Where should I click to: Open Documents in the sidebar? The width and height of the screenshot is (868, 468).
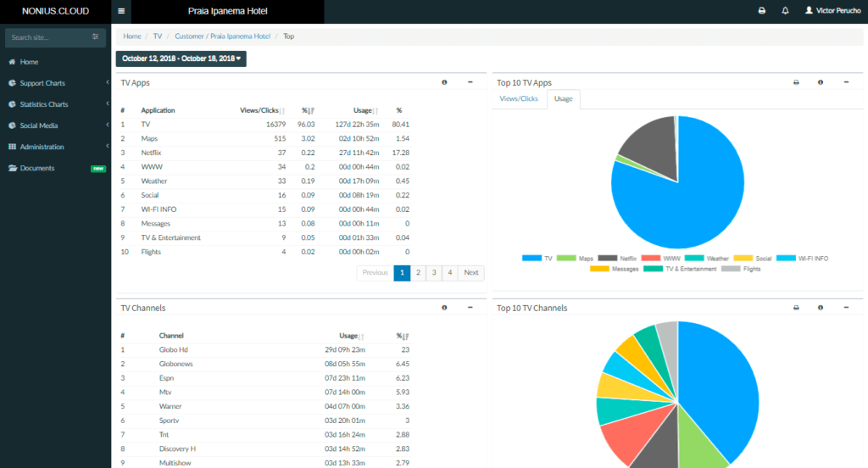pos(37,168)
